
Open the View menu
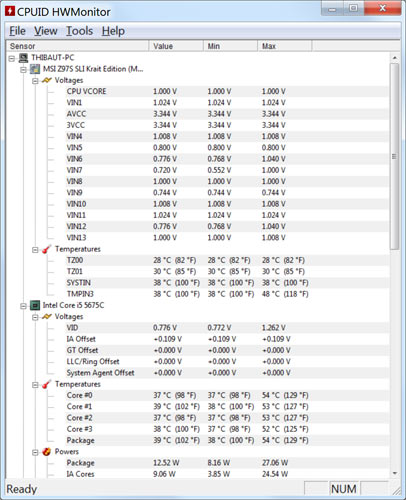[x=46, y=31]
